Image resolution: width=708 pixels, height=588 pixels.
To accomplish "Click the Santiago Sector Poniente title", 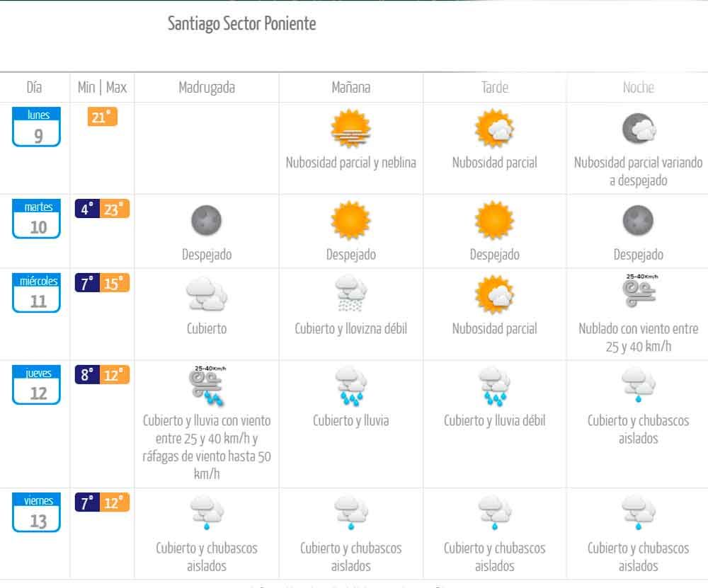I will 241,24.
